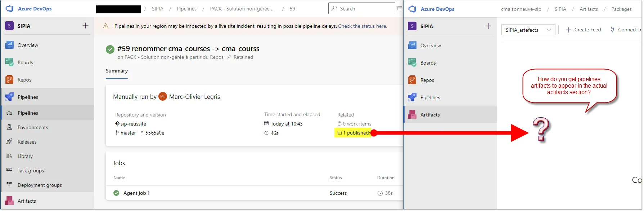Open Deployment groups icon in left sidebar
The width and height of the screenshot is (644, 211).
tap(9, 185)
